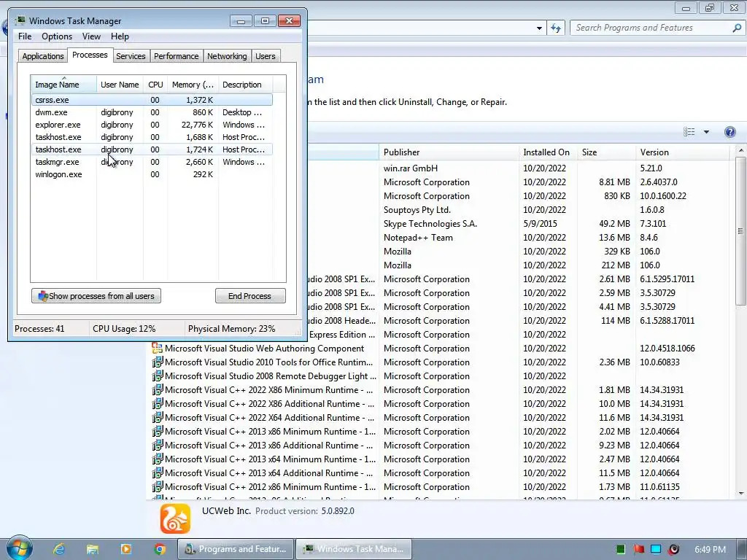Sort programs by Size column
747x560 pixels.
[606, 152]
